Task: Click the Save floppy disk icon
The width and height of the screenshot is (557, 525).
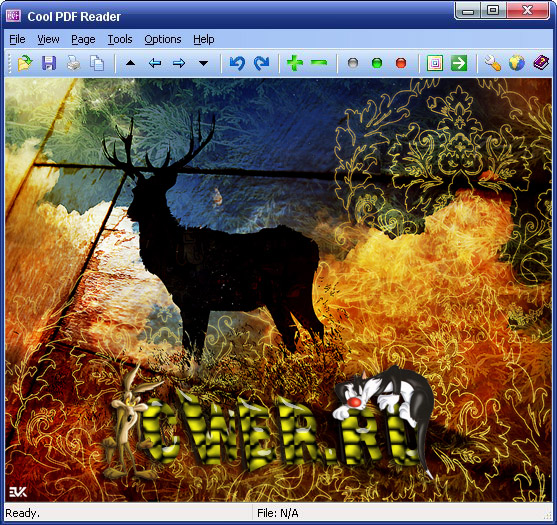Action: [49, 63]
